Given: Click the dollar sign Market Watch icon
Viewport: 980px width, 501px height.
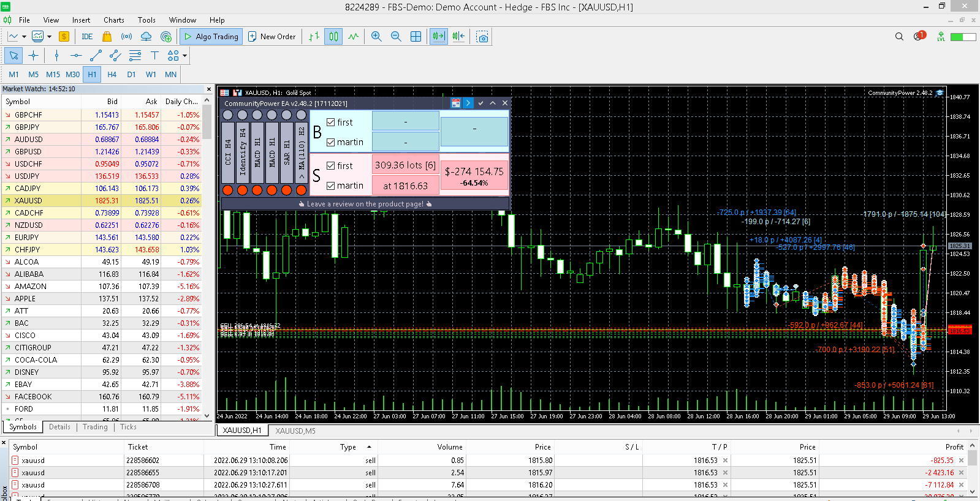Looking at the screenshot, I should [x=64, y=37].
